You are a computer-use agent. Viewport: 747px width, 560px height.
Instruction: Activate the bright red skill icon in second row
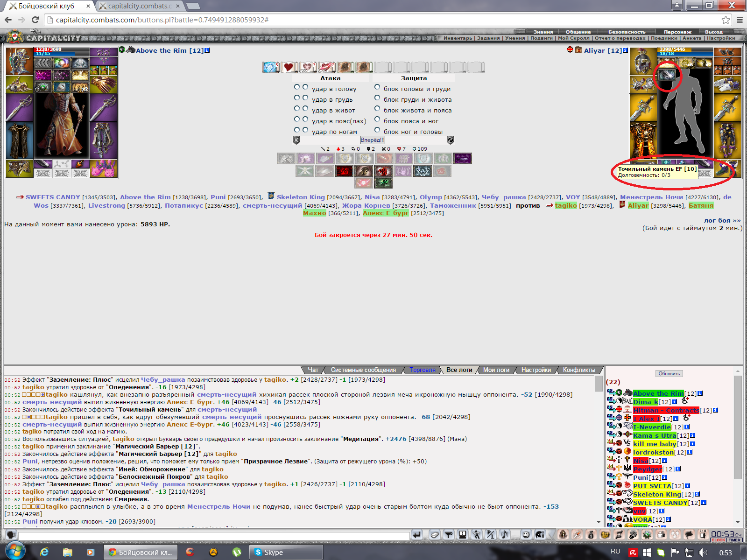(344, 171)
